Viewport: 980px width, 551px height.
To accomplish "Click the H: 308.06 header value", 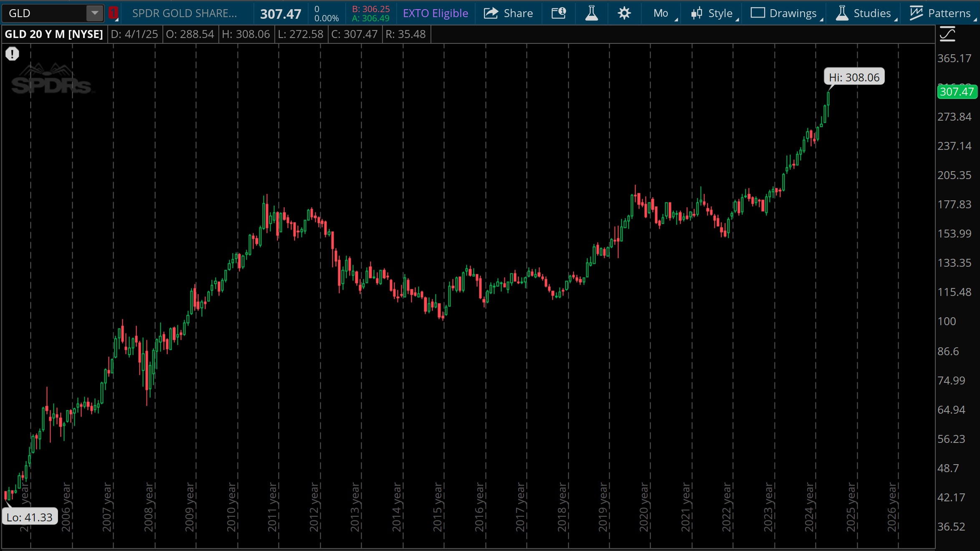I will (x=246, y=34).
